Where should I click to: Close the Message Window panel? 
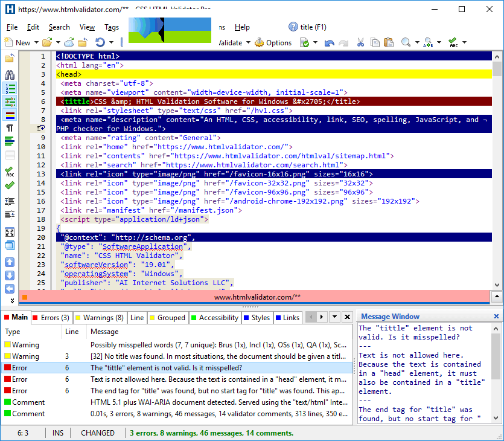pyautogui.click(x=496, y=317)
